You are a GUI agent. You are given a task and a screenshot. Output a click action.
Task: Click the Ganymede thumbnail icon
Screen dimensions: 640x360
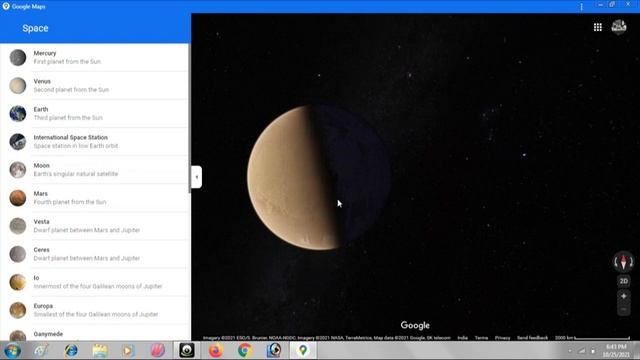18,336
